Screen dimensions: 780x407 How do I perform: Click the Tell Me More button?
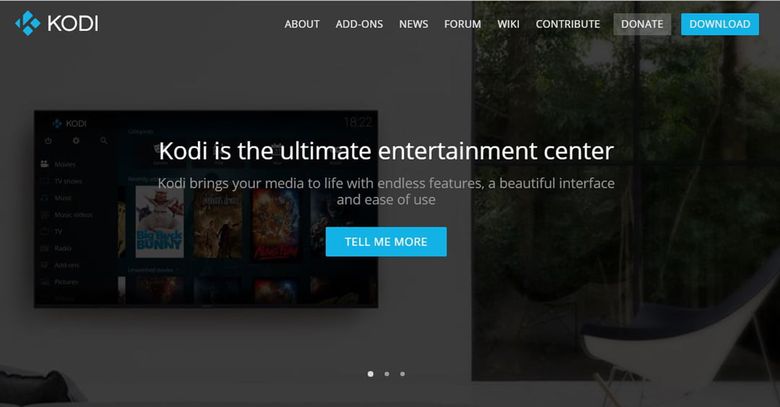point(386,242)
